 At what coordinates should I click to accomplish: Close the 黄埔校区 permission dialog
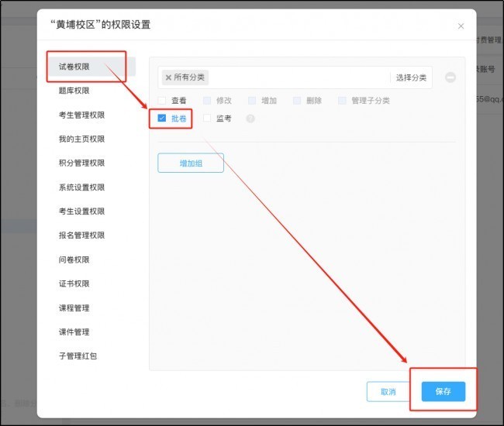click(461, 26)
